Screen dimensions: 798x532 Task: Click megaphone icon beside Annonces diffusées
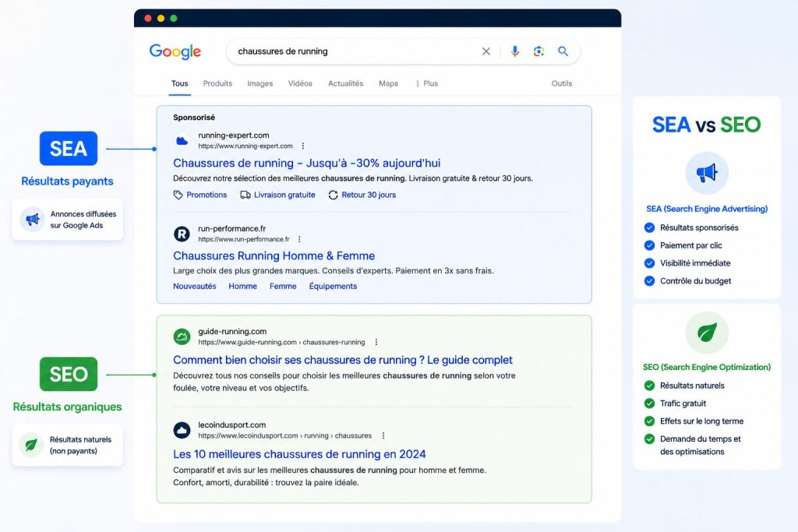[32, 220]
